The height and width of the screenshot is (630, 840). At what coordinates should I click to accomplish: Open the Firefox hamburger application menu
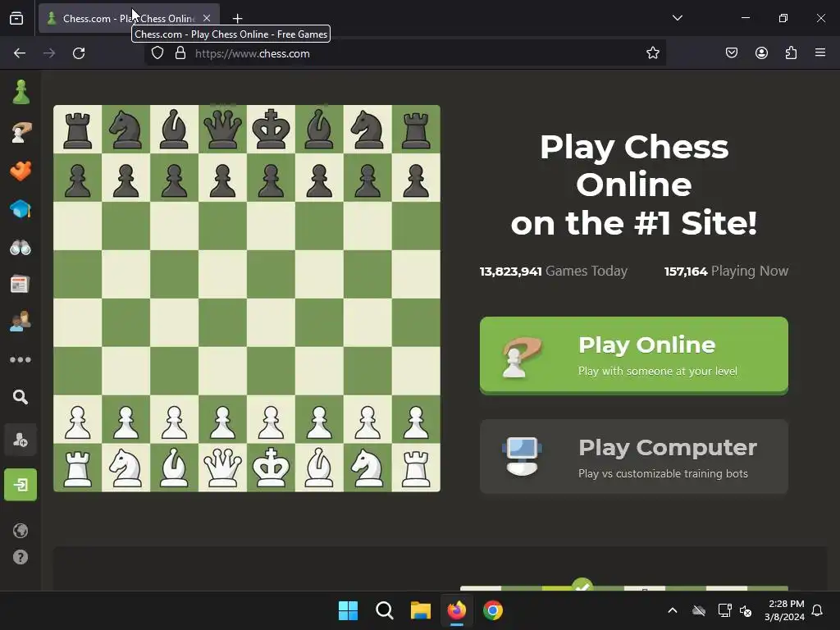[820, 53]
